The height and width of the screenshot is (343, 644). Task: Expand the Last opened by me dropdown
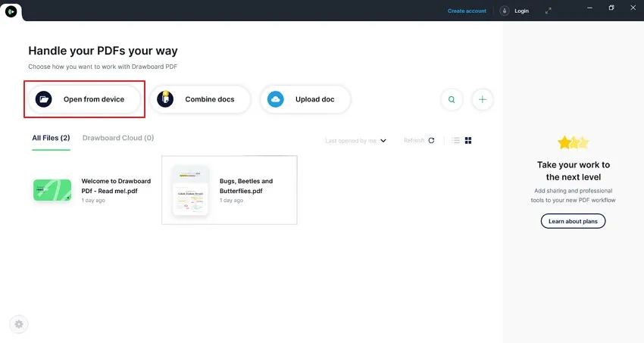(355, 141)
